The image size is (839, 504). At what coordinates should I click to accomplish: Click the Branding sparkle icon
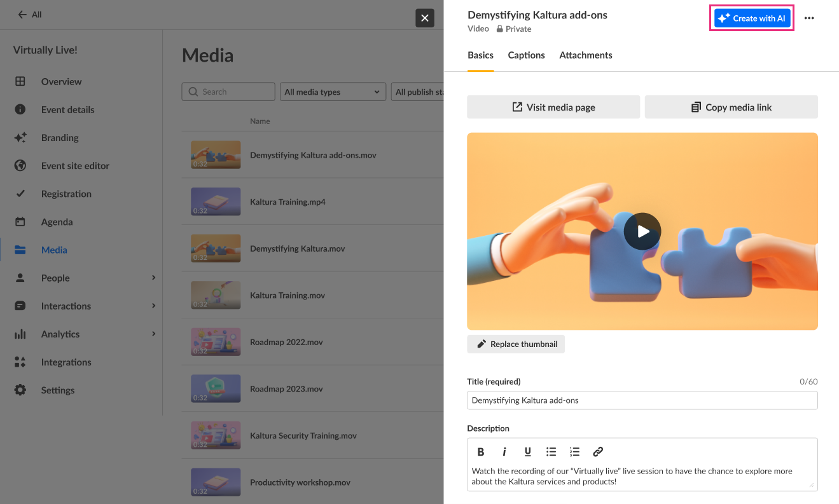[20, 137]
